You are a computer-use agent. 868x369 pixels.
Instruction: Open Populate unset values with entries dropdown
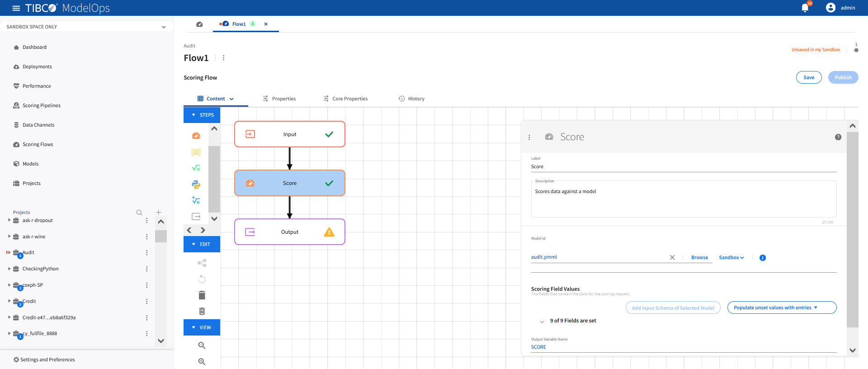tap(781, 307)
